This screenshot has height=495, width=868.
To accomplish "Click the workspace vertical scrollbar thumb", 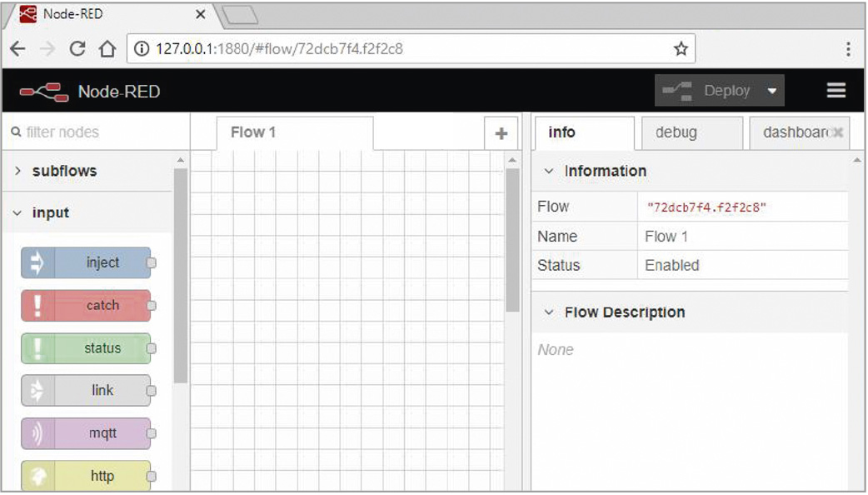I will click(x=512, y=240).
